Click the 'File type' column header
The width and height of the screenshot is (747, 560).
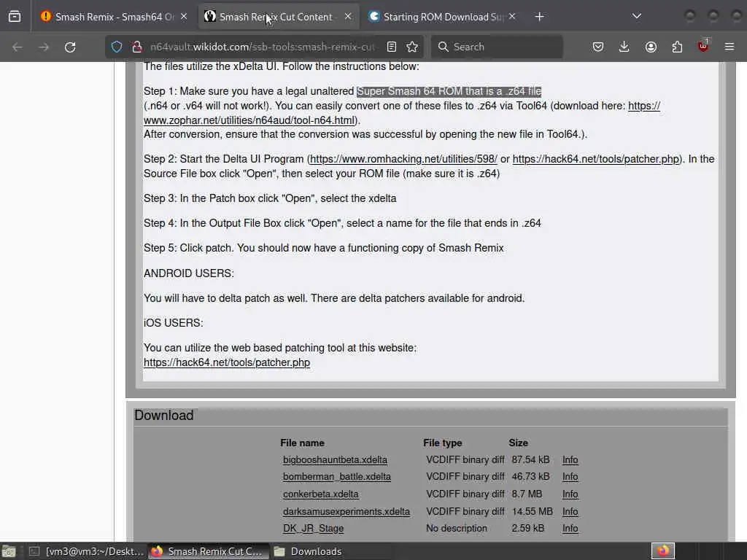[x=443, y=443]
